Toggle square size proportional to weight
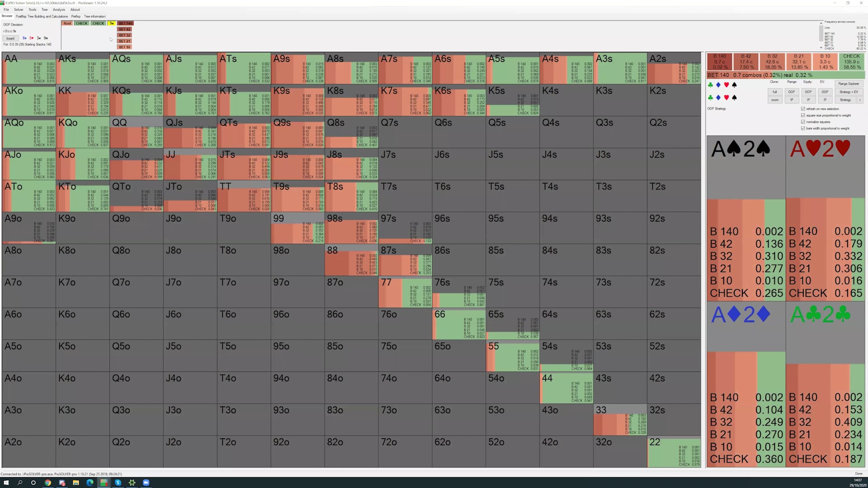 pos(803,115)
